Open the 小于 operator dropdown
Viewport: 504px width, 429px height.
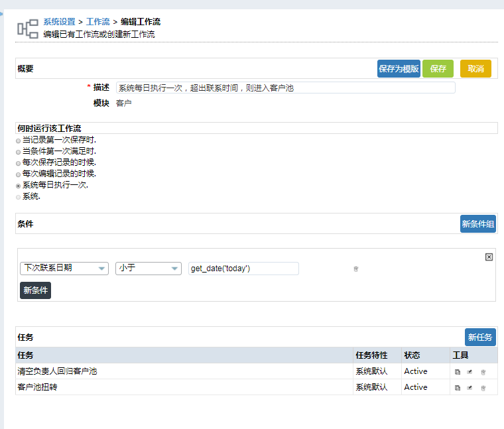click(x=149, y=269)
